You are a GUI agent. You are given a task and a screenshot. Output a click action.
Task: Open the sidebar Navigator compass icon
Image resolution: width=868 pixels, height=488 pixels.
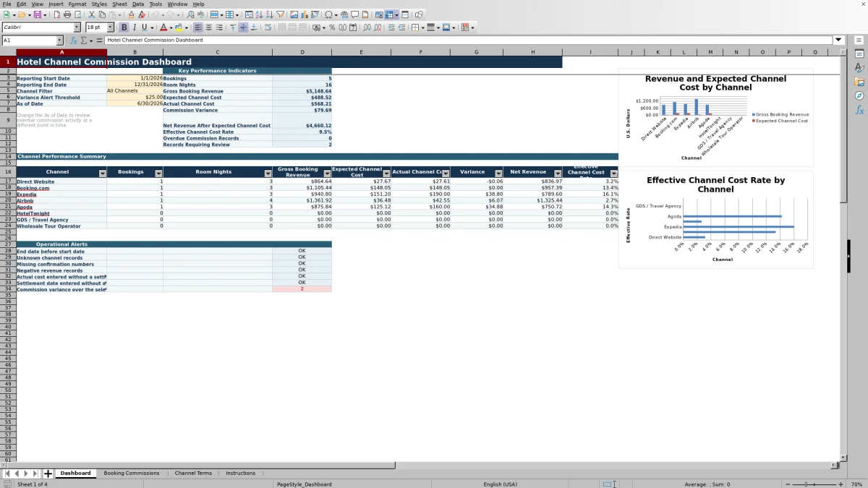(x=859, y=95)
